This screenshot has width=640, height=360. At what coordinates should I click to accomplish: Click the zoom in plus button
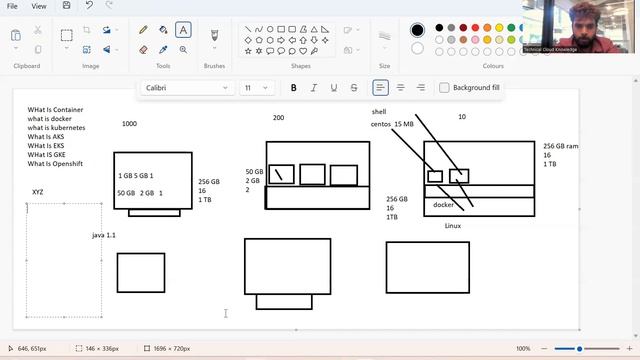pos(629,349)
